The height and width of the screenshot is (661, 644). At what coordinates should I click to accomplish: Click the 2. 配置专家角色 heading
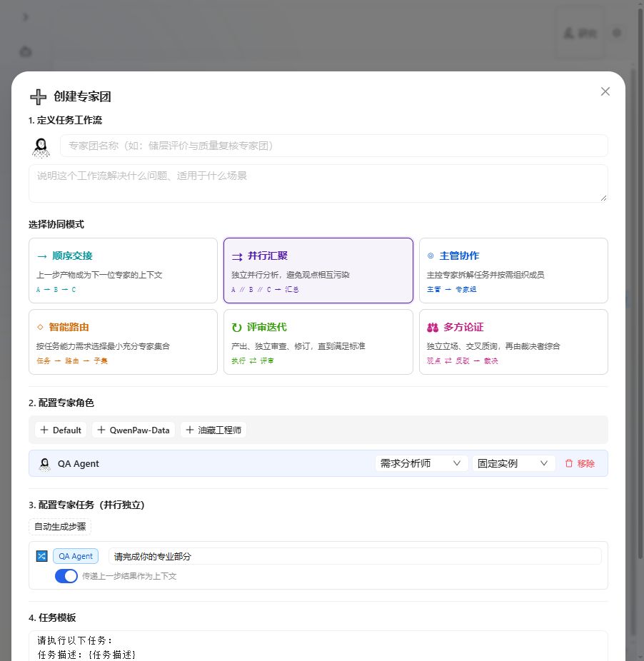[61, 403]
